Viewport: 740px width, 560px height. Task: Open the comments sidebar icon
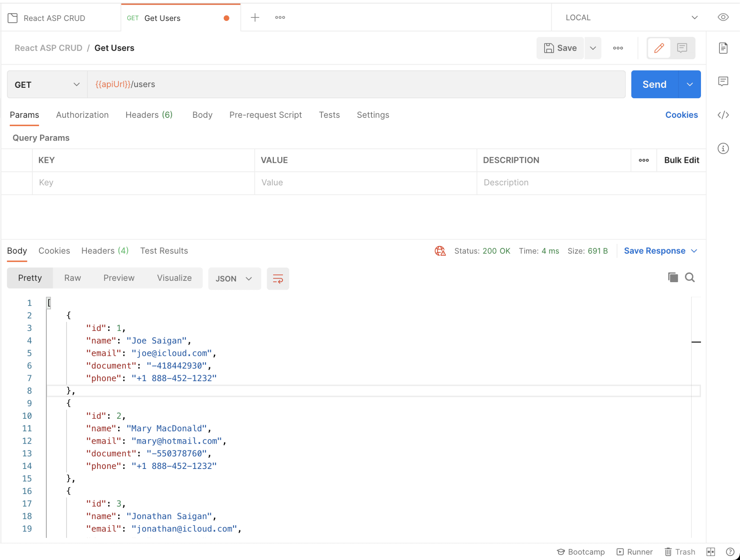723,81
